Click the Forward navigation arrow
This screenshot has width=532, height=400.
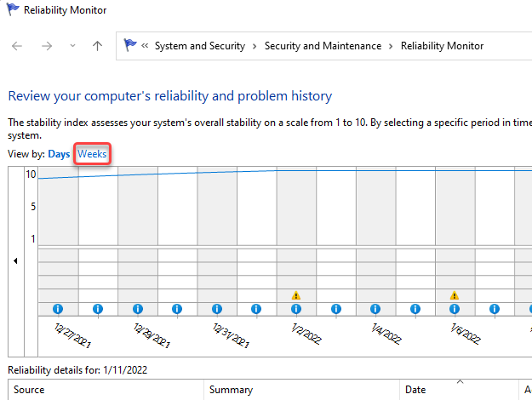coord(45,46)
